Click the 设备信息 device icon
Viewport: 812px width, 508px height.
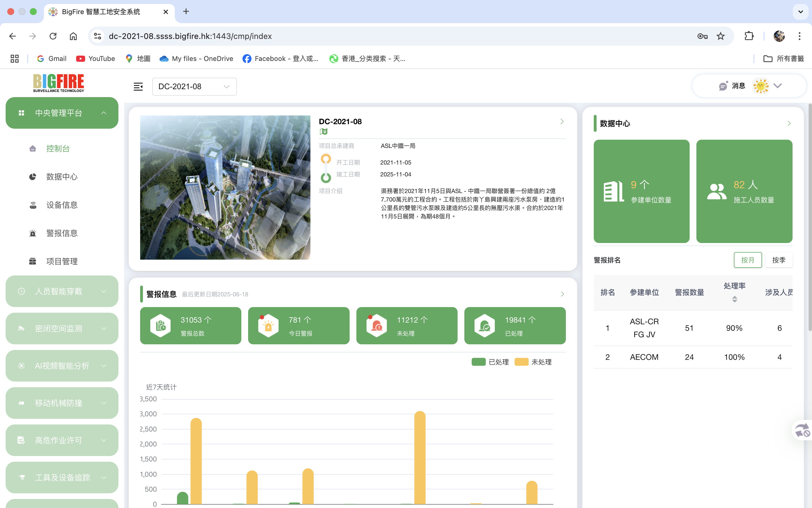point(32,205)
